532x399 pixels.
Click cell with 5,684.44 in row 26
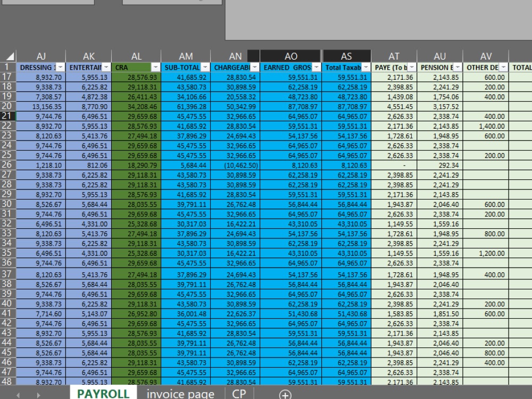coord(186,165)
